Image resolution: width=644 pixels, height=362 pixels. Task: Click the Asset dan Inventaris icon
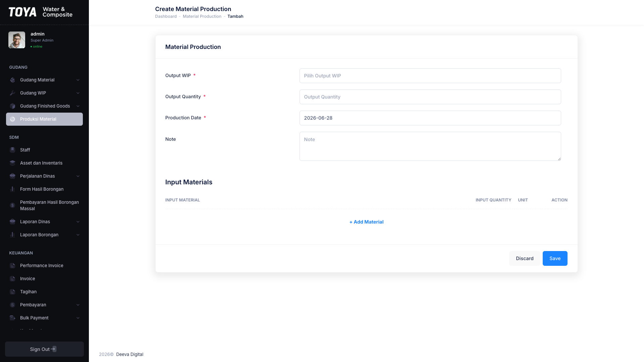point(12,163)
